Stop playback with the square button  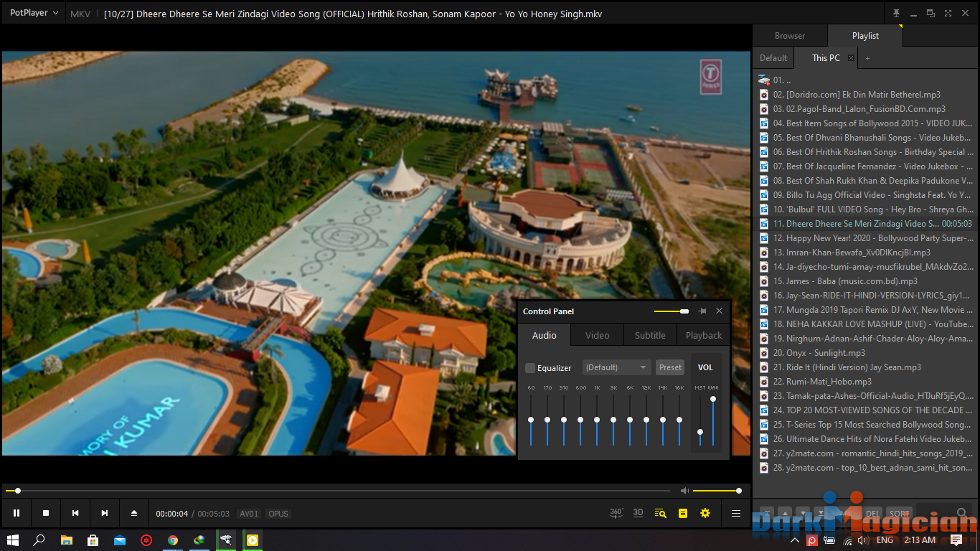[x=46, y=513]
